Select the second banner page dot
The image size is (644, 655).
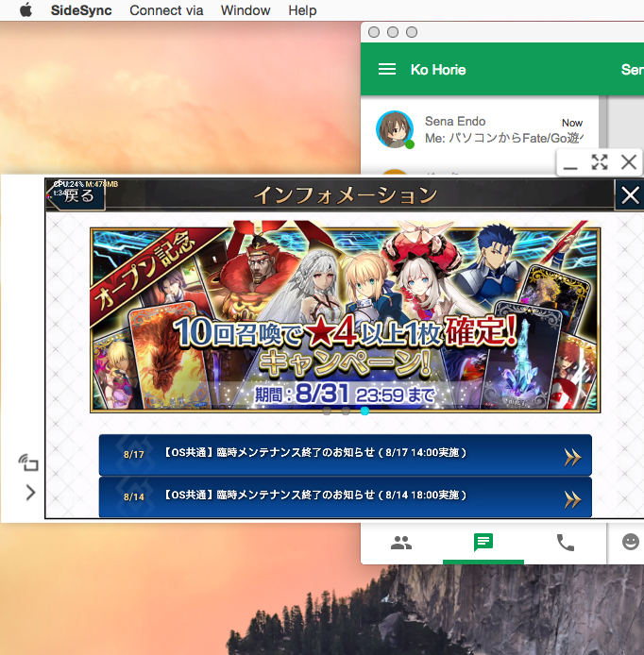tap(346, 411)
